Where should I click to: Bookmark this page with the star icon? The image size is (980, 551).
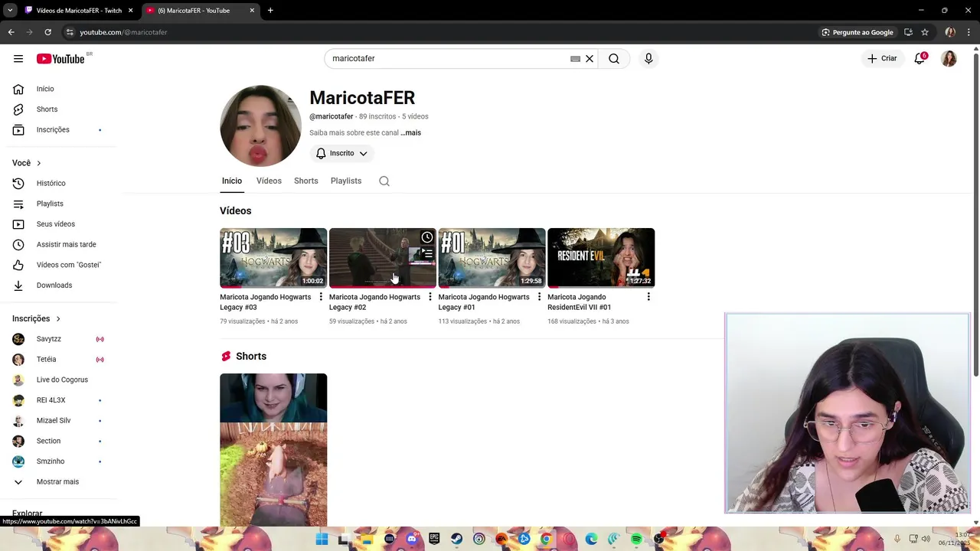coord(925,32)
